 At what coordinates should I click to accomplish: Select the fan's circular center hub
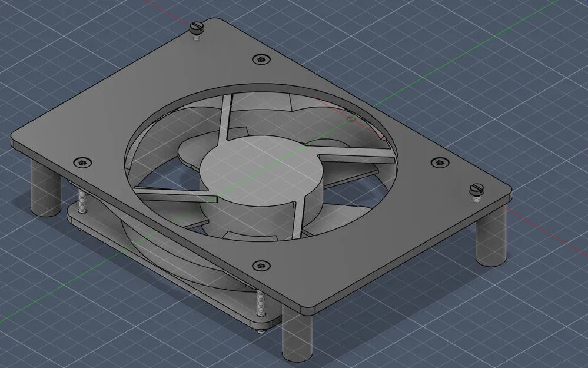click(x=261, y=171)
